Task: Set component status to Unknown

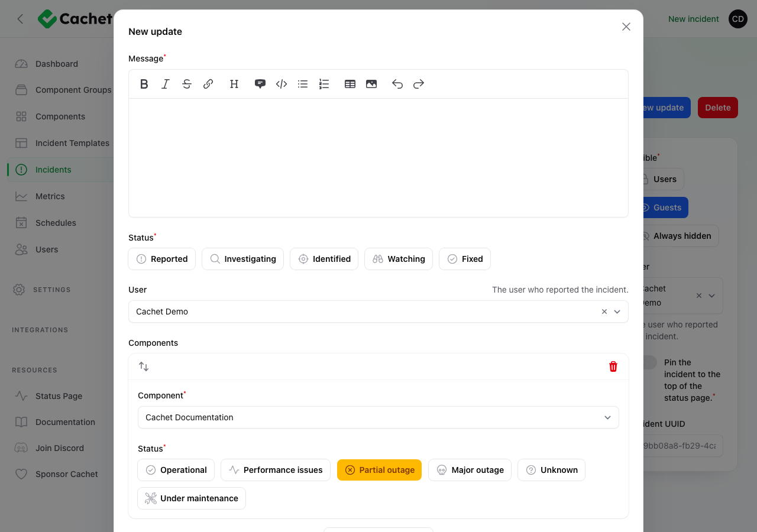Action: click(552, 470)
